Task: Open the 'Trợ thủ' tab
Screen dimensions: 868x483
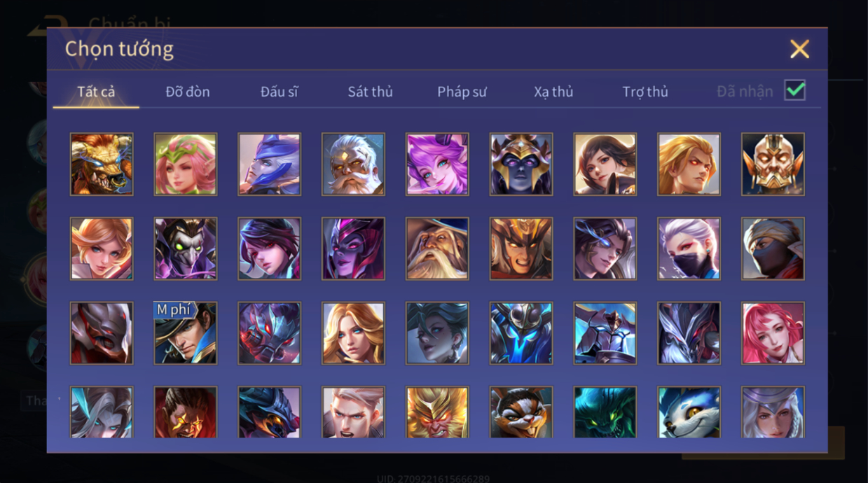Action: coord(645,92)
